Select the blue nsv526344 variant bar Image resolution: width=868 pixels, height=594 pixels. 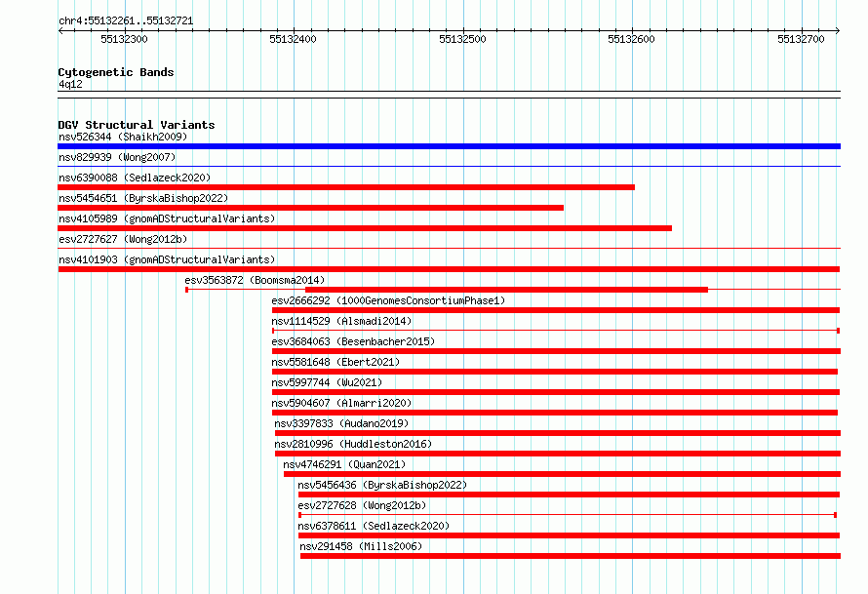tap(449, 146)
